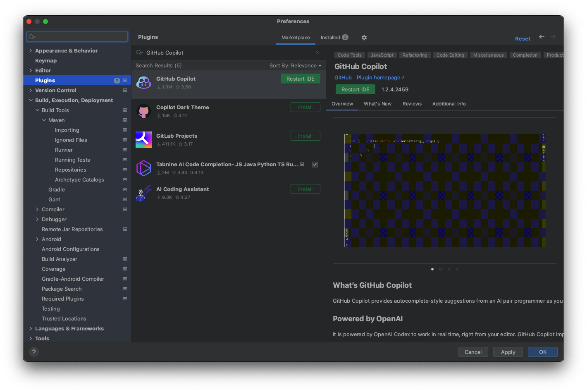Select the fourth screenshot carousel dot
Viewport: 587px width, 392px height.
[457, 269]
